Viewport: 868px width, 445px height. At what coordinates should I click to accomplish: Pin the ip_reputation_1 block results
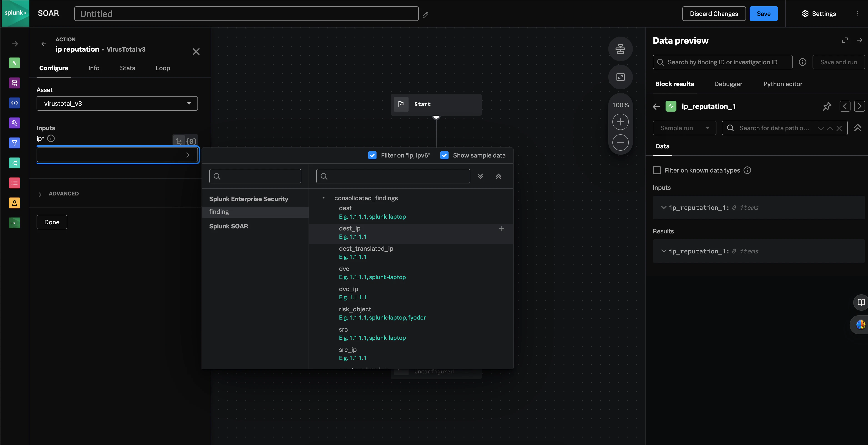coord(827,107)
